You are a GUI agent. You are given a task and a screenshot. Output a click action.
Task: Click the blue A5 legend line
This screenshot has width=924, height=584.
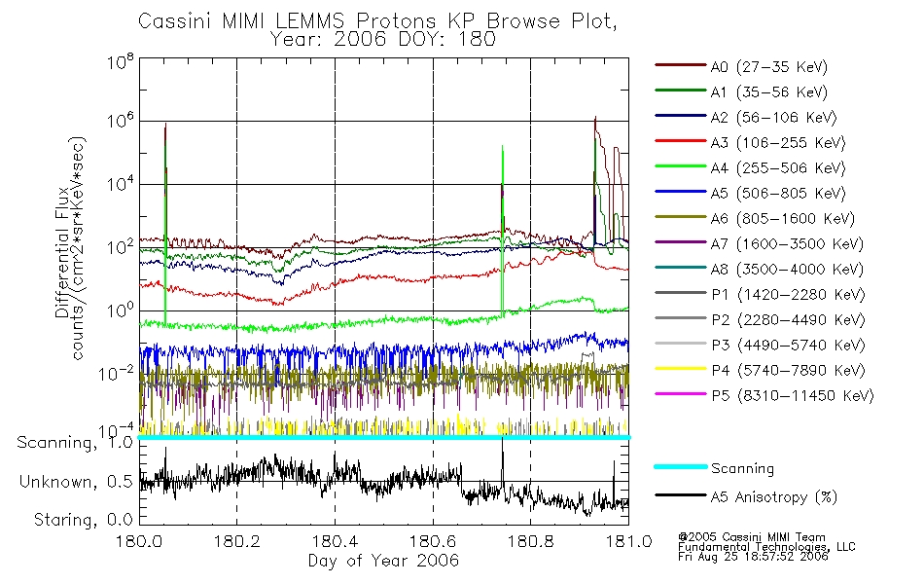pyautogui.click(x=681, y=192)
